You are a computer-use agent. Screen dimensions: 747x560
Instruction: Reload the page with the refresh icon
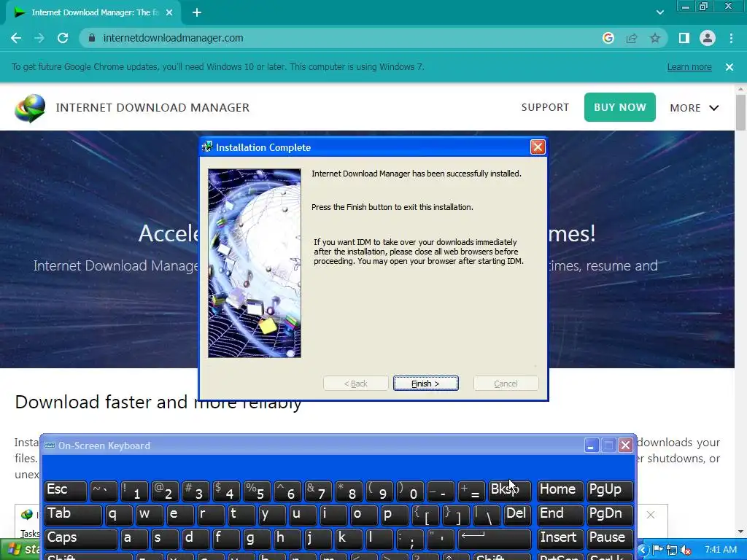[63, 38]
